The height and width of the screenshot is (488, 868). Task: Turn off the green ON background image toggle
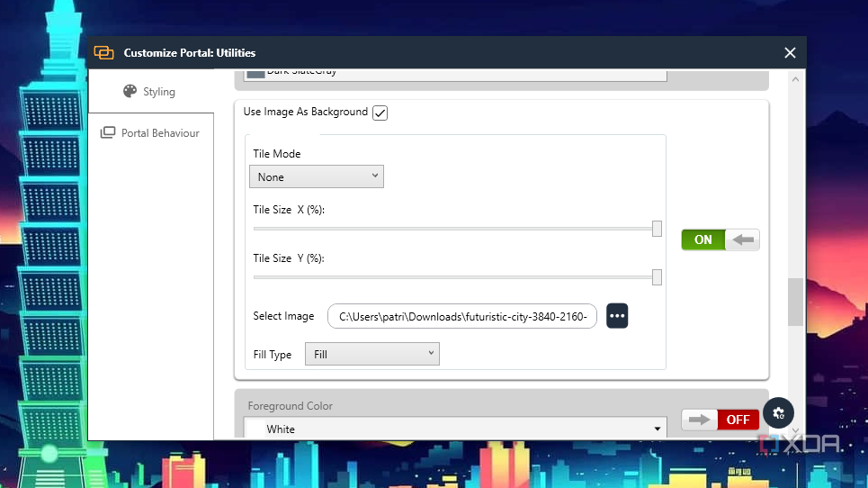tap(720, 239)
